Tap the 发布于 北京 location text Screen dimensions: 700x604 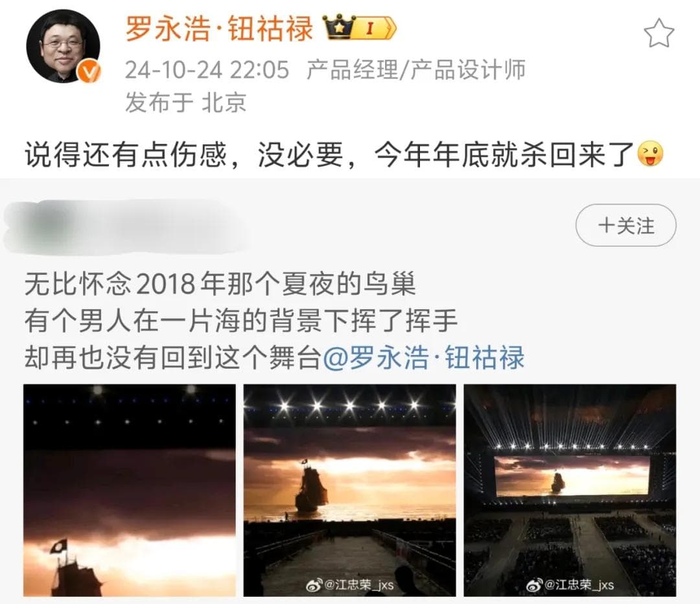tap(185, 102)
